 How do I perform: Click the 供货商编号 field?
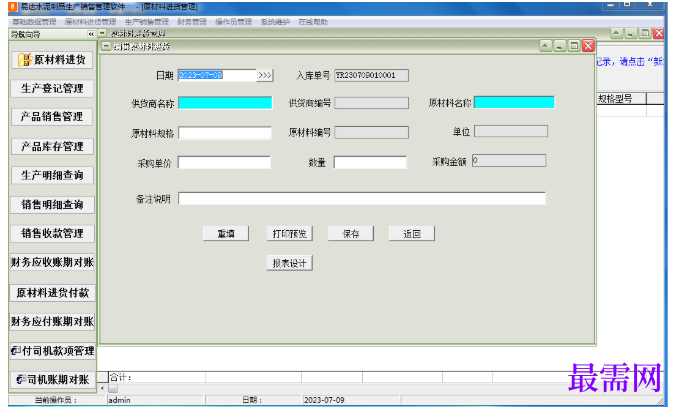coord(372,103)
